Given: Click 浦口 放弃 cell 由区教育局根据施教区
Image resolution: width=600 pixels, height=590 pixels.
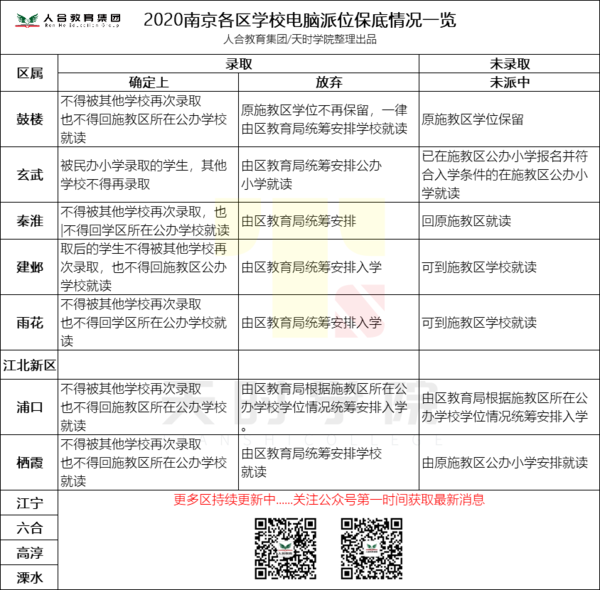Looking at the screenshot, I should 329,407.
